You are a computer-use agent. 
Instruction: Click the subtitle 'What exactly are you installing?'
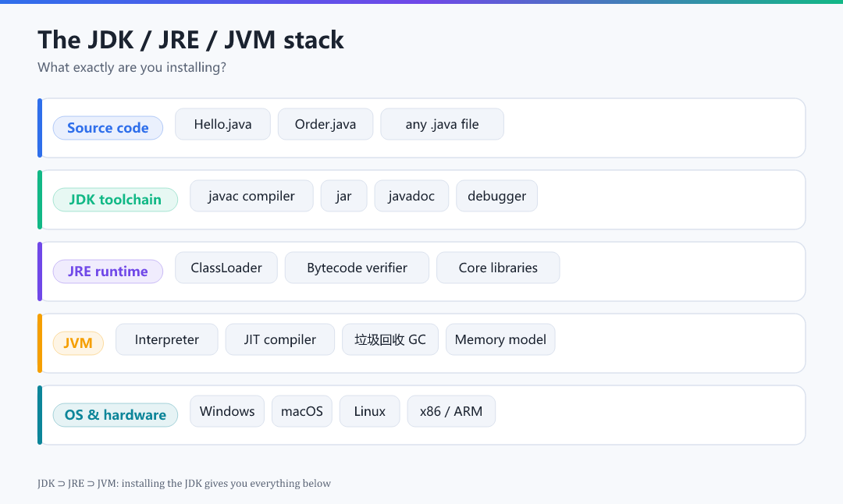click(x=132, y=67)
